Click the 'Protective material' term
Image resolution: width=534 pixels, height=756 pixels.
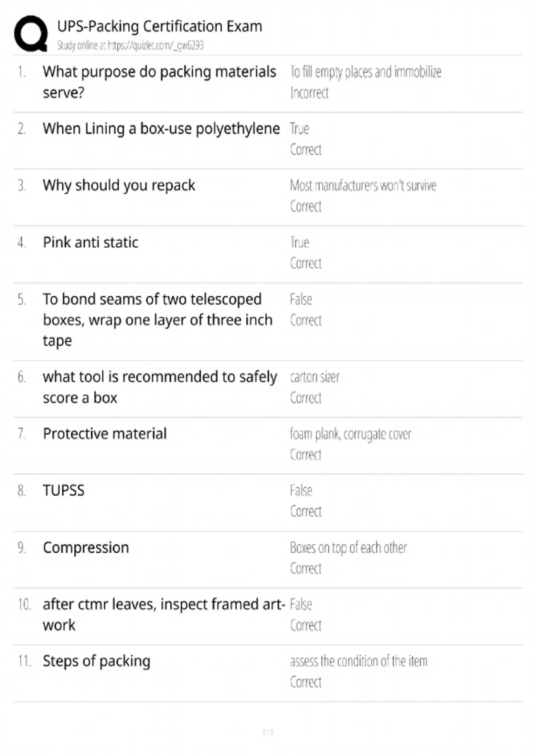pyautogui.click(x=105, y=434)
